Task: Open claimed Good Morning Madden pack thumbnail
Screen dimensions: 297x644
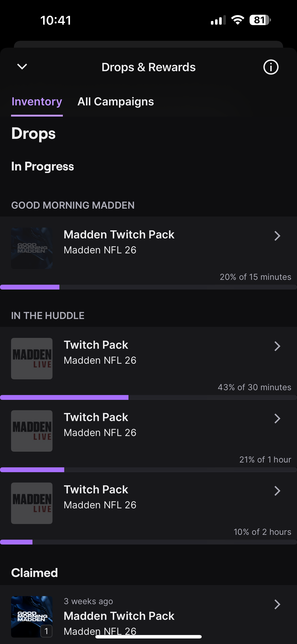Action: click(32, 617)
